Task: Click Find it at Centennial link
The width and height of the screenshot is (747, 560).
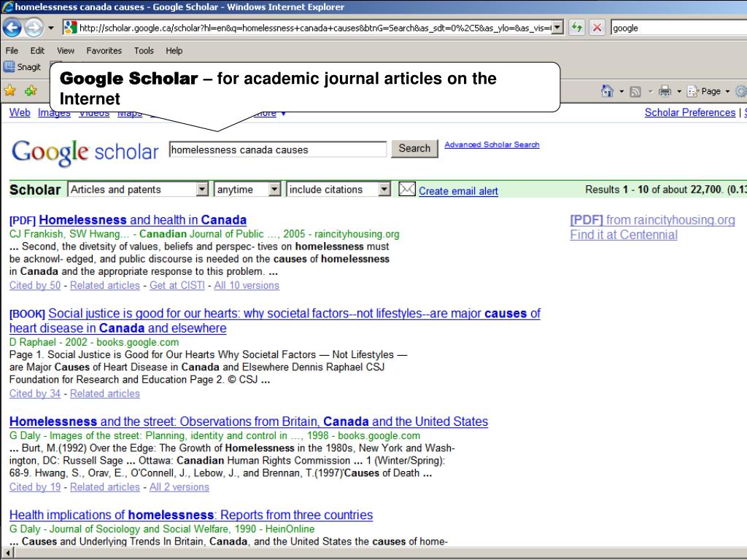Action: pyautogui.click(x=624, y=235)
